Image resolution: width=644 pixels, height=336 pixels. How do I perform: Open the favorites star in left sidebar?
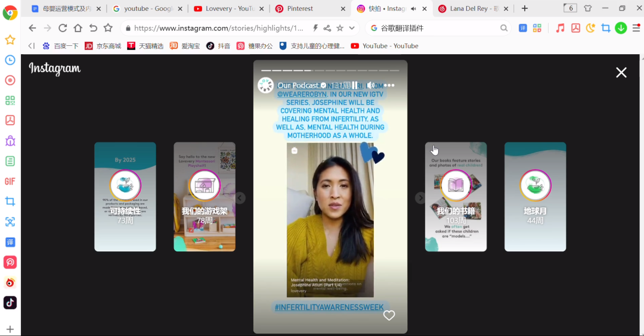10,40
